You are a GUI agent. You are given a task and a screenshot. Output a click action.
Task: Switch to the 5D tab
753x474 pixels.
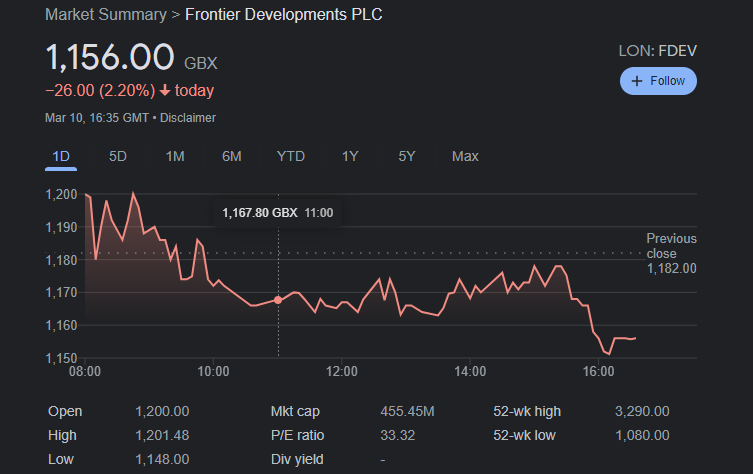click(x=118, y=157)
